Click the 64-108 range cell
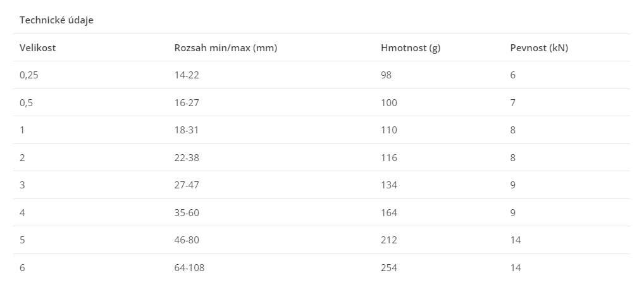Image resolution: width=644 pixels, height=292 pixels. (x=189, y=267)
